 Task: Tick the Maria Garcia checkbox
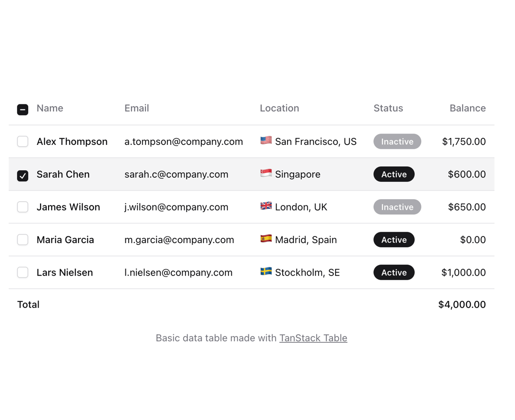[23, 240]
